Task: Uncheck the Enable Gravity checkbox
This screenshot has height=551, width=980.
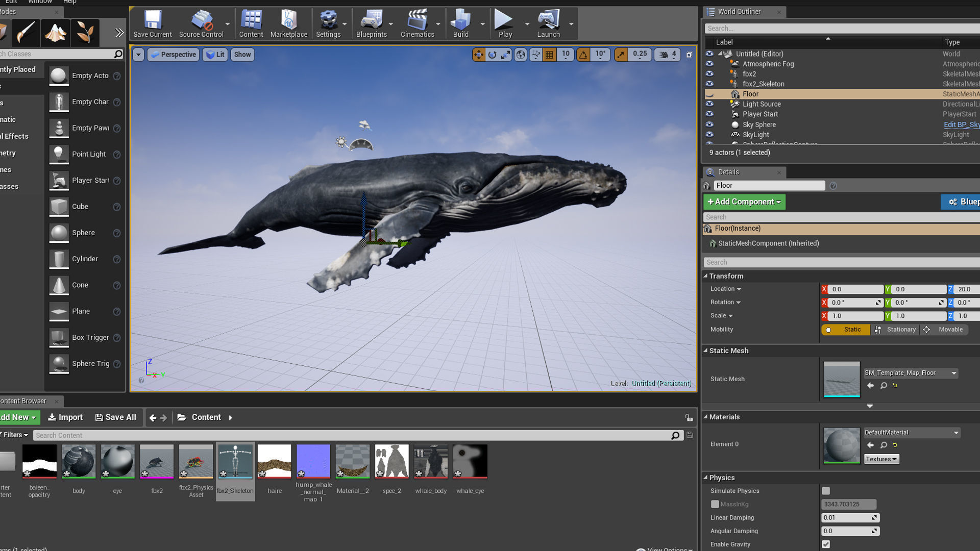Action: pyautogui.click(x=826, y=544)
